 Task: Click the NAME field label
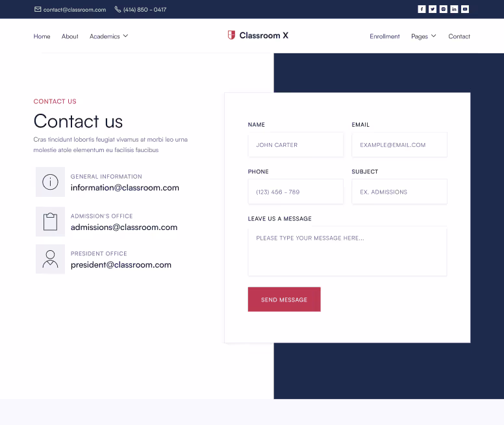[x=256, y=125]
